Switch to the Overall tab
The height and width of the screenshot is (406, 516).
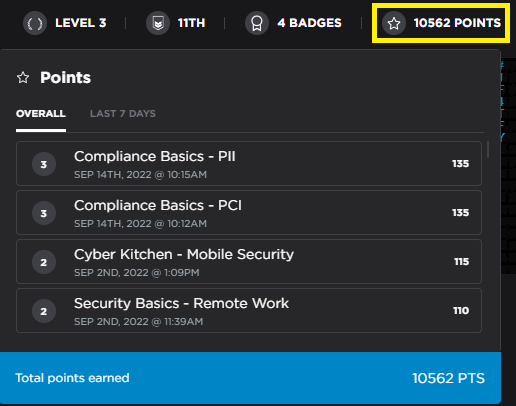tap(41, 114)
